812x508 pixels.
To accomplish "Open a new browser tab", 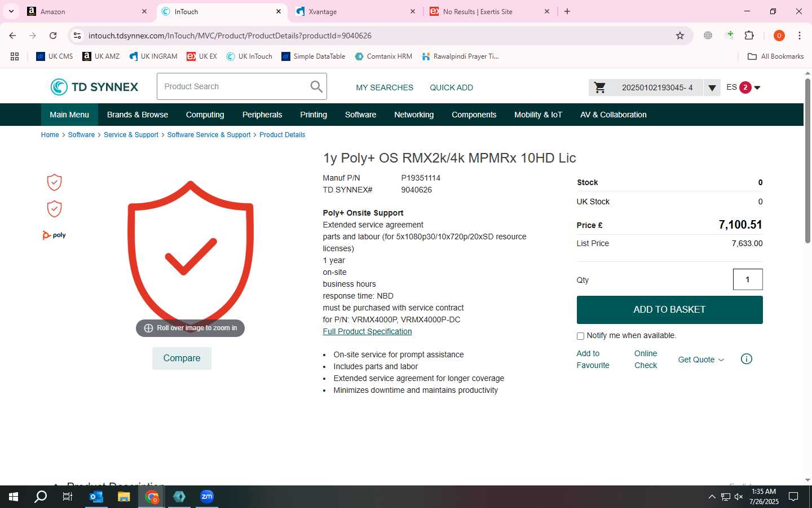I will point(567,11).
